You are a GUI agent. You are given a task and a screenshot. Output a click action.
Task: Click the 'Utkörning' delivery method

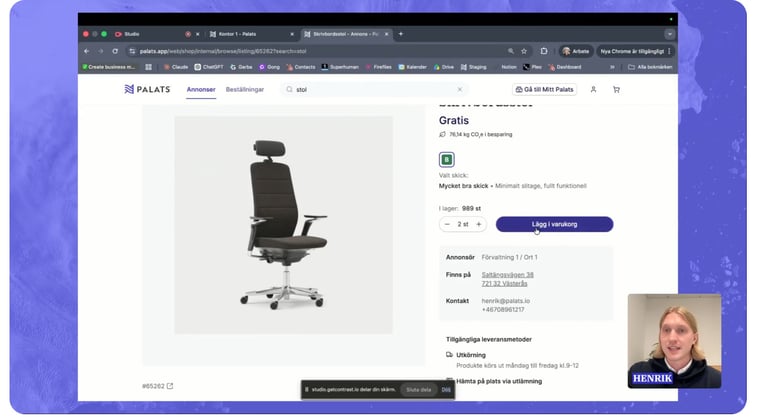(471, 355)
